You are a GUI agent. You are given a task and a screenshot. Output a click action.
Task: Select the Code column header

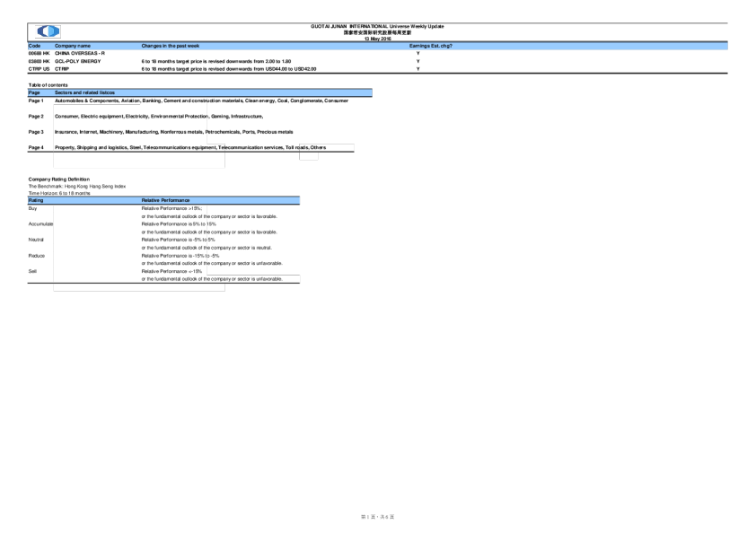pyautogui.click(x=34, y=45)
